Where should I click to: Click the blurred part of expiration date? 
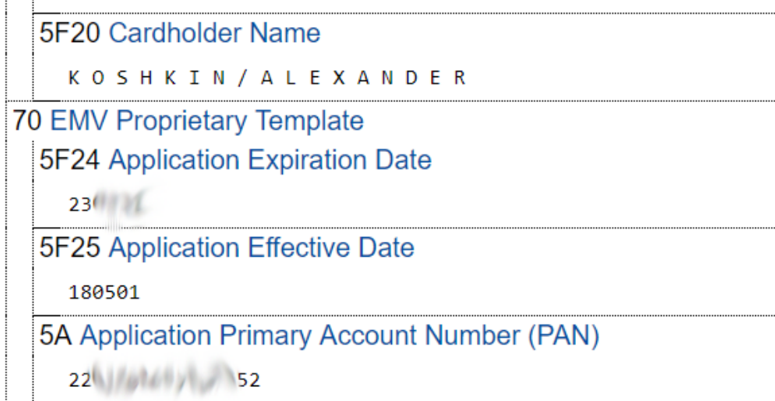(122, 205)
